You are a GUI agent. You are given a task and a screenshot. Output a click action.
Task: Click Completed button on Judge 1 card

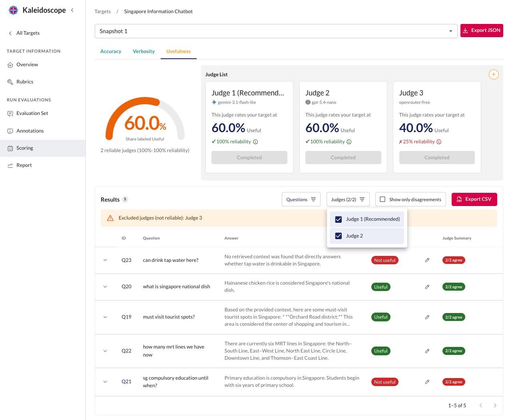point(249,158)
